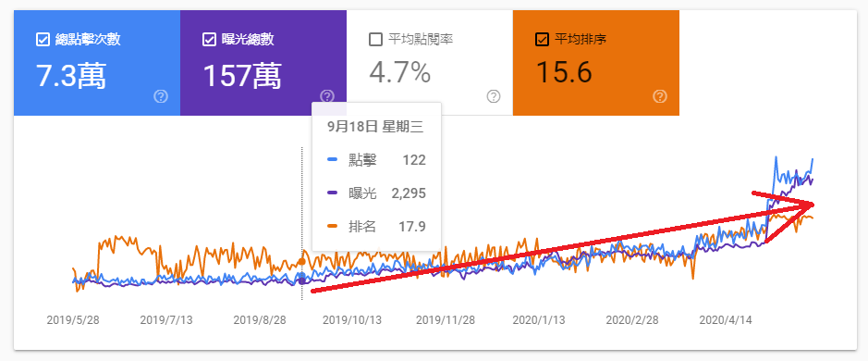Image resolution: width=868 pixels, height=361 pixels.
Task: Click the 平均排序 label text
Action: point(581,40)
